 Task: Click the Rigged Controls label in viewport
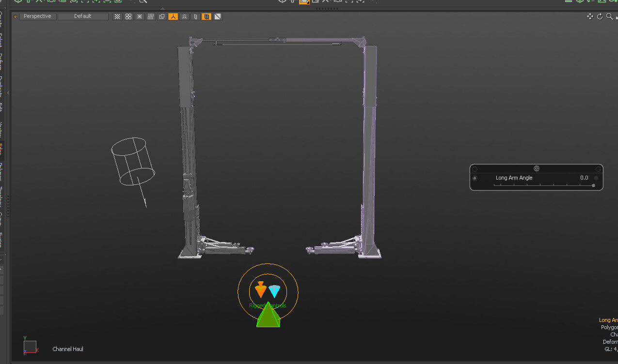[x=268, y=305]
